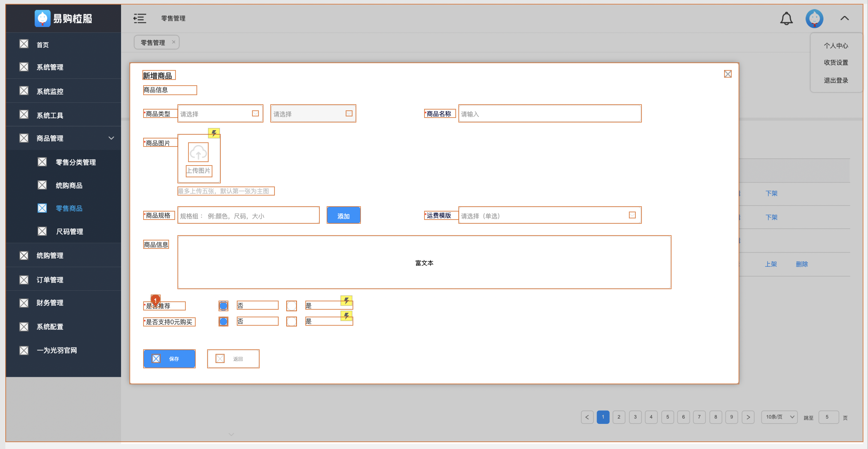The height and width of the screenshot is (449, 868).
Task: Go to page 5 in pagination
Action: click(667, 417)
